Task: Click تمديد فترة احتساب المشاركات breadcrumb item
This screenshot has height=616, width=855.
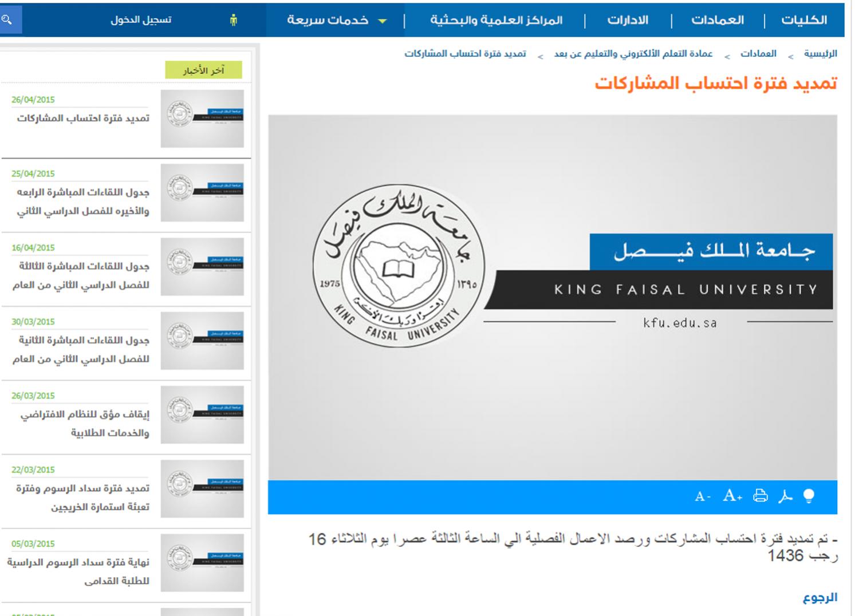Action: [x=465, y=54]
